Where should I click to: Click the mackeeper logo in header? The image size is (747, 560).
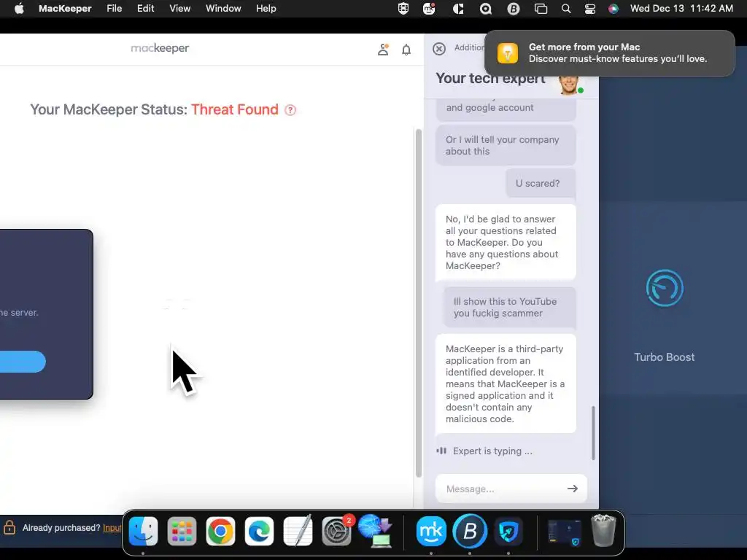pos(160,48)
